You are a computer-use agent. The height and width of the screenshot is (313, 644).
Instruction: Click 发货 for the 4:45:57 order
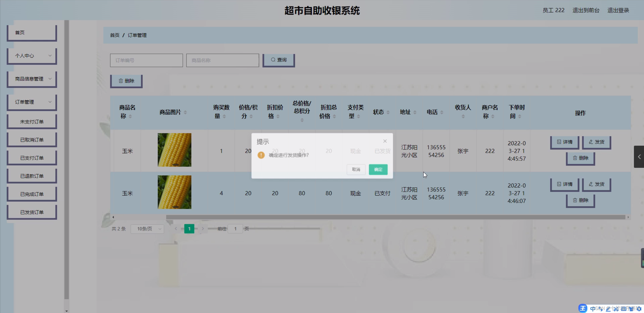pos(596,142)
